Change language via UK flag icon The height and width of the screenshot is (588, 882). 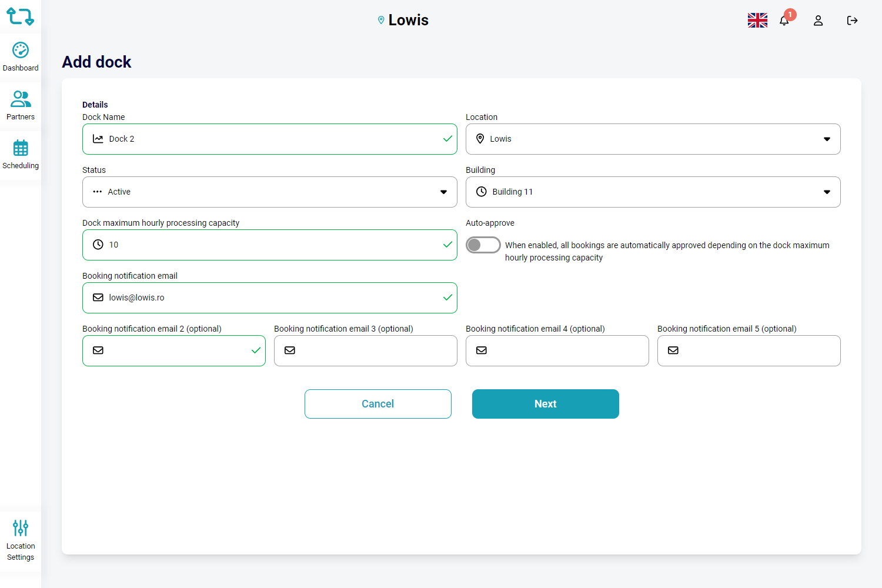[757, 21]
